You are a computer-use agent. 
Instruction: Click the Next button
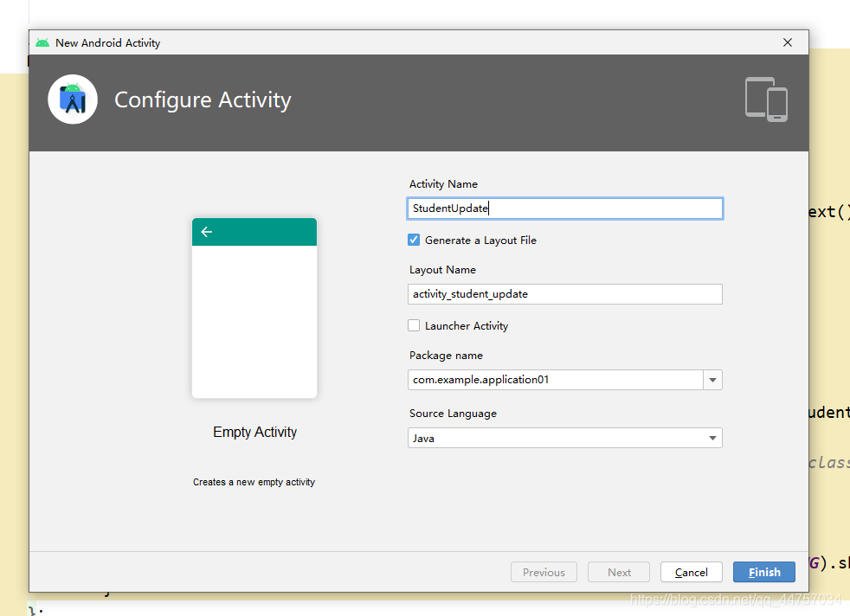pyautogui.click(x=619, y=572)
